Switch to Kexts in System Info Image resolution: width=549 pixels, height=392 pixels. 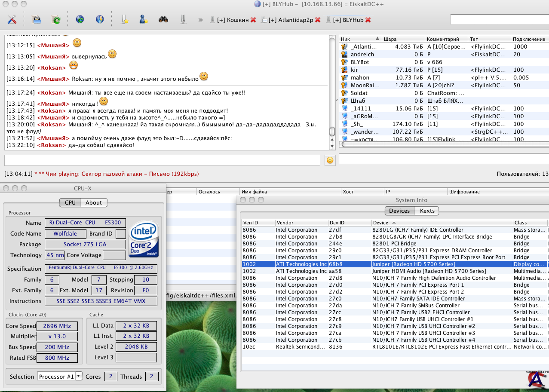[427, 211]
